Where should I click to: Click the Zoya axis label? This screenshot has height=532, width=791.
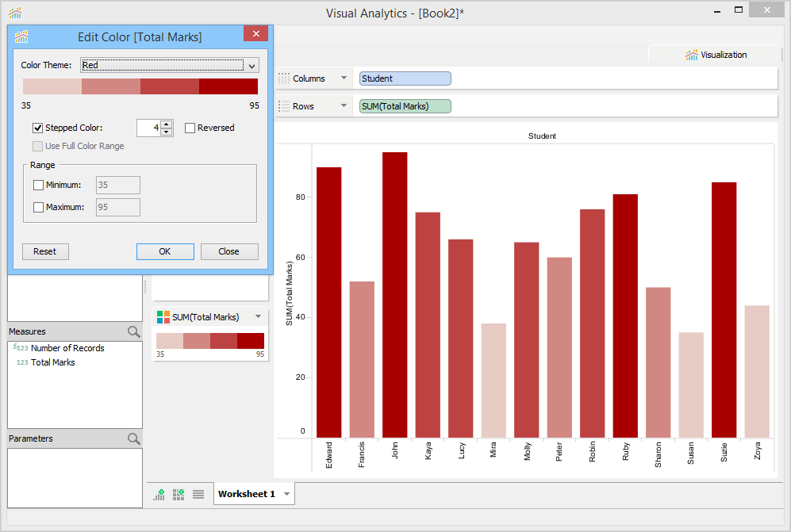click(x=757, y=451)
